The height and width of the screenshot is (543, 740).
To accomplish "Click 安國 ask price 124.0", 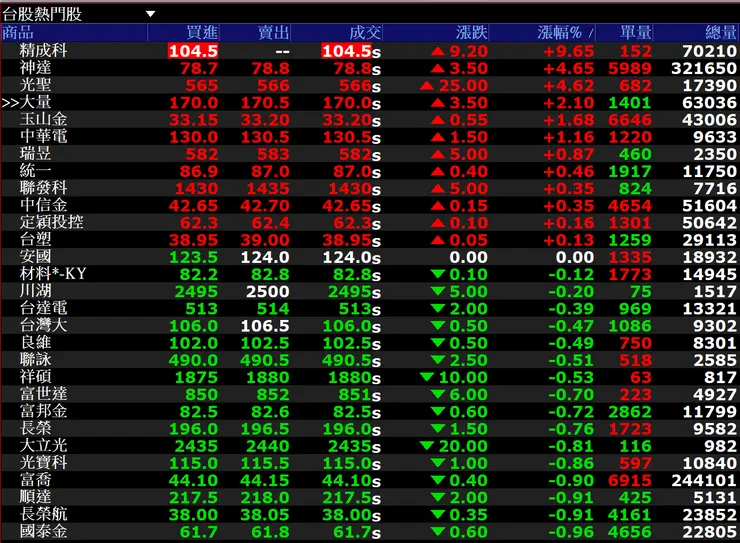I will pyautogui.click(x=265, y=257).
